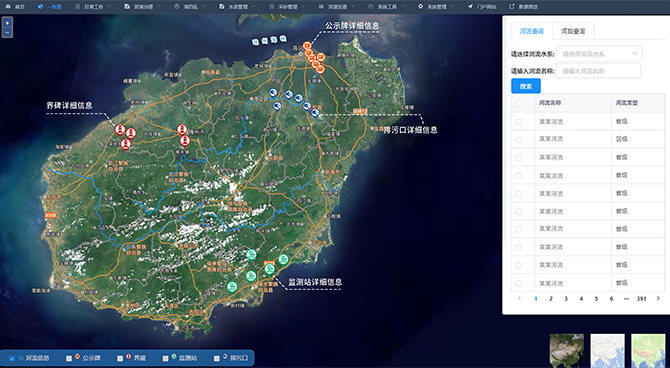670x368 pixels.
Task: Uncheck the 河流信息 layer checkbox
Action: pos(12,359)
